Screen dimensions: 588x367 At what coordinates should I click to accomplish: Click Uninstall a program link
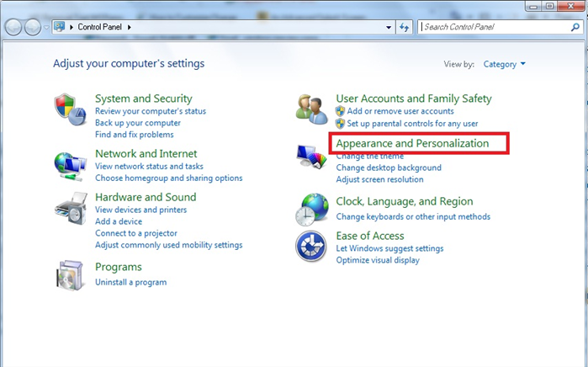pos(130,282)
